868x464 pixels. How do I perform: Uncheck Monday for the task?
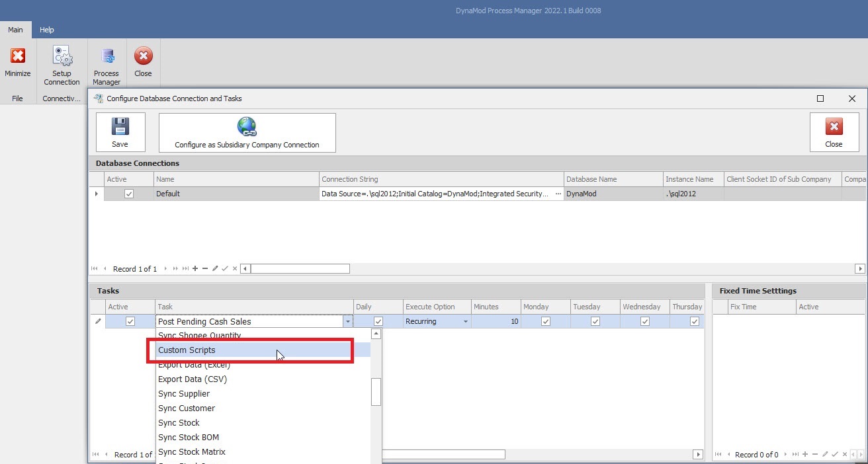[x=545, y=321]
